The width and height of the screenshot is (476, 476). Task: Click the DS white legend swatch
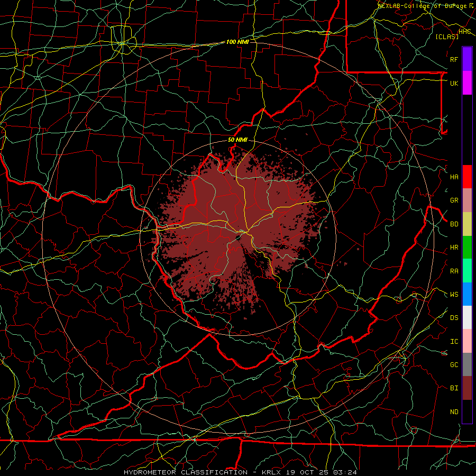467,317
